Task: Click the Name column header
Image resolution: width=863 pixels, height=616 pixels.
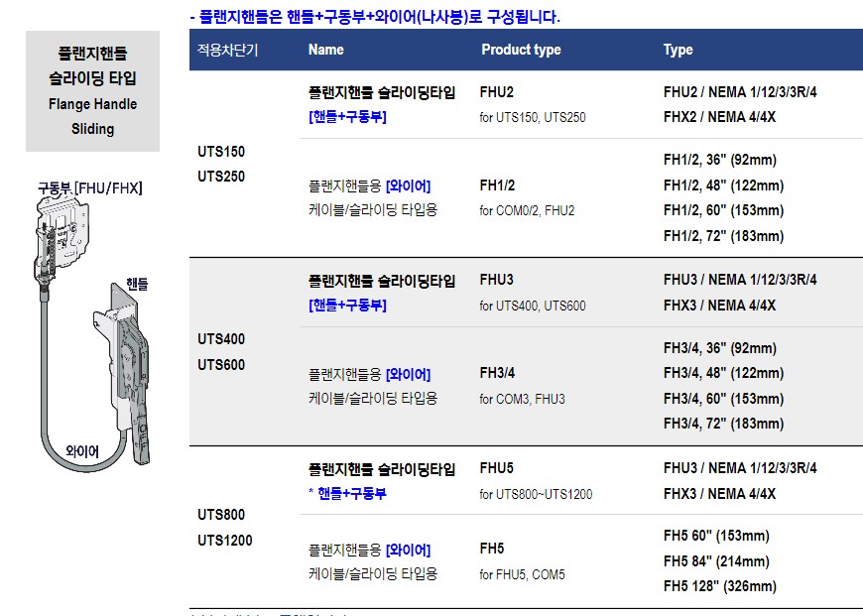Action: [x=325, y=50]
